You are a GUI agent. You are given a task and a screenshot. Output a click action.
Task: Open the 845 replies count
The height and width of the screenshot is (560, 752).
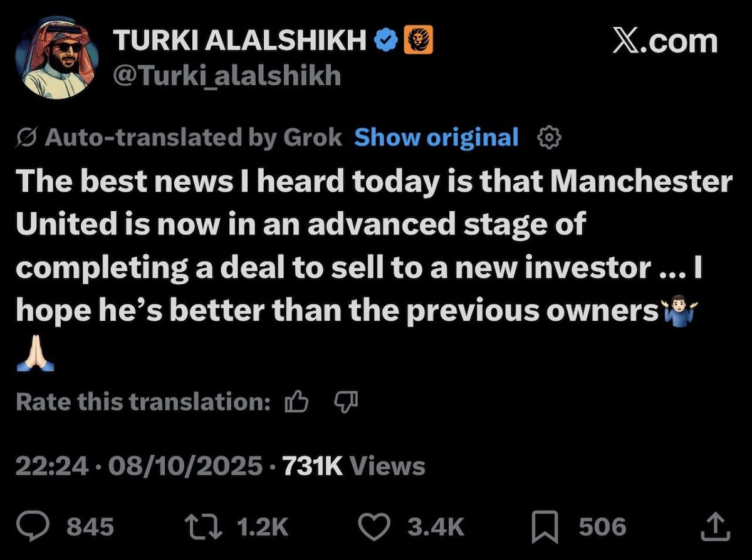90,526
